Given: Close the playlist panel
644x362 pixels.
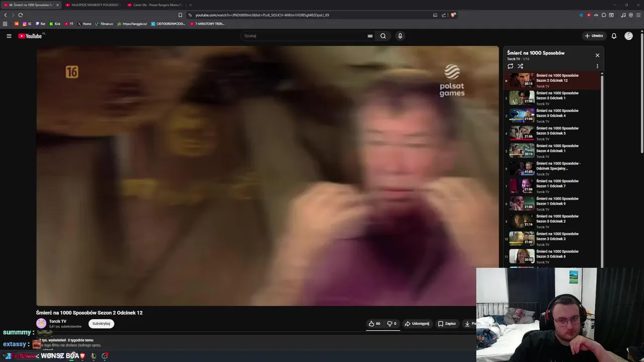Looking at the screenshot, I should click(597, 55).
